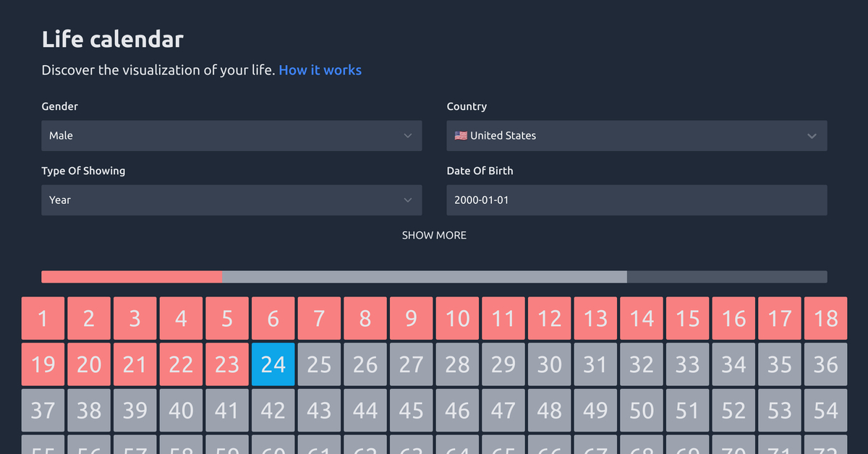Click the Date Of Birth input field
868x454 pixels.
click(637, 200)
